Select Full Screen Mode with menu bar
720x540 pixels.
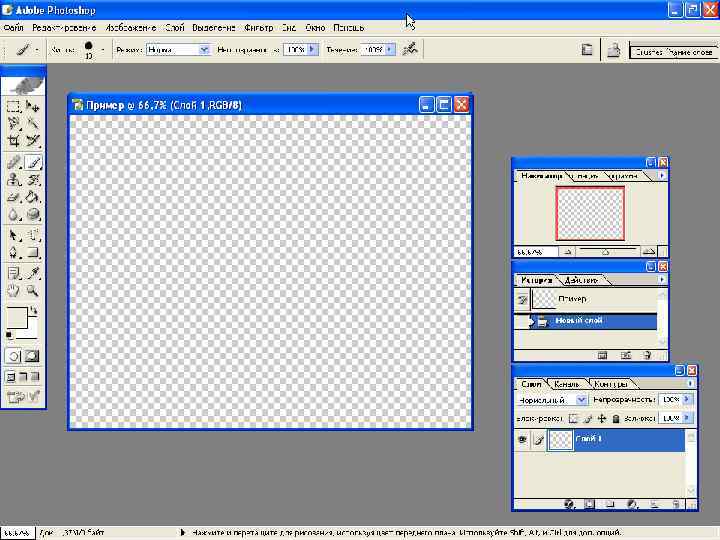(23, 377)
